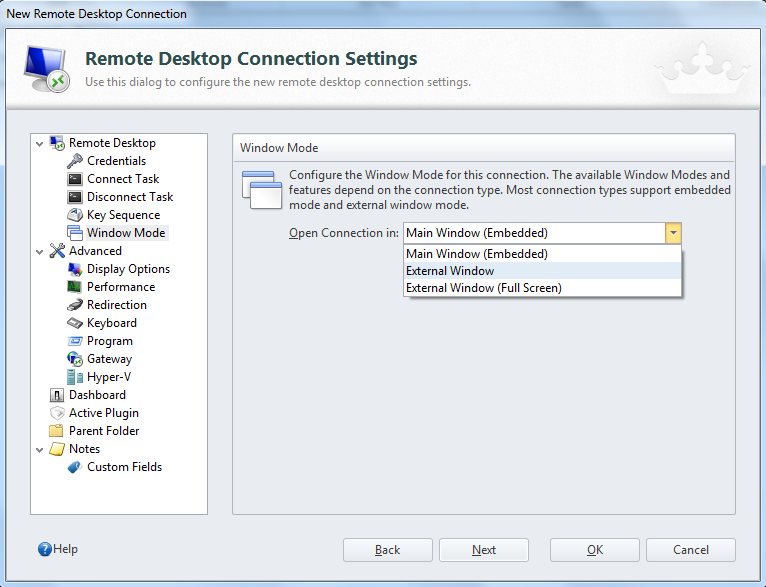Choose External Window from the list
This screenshot has height=587, width=766.
coord(450,271)
